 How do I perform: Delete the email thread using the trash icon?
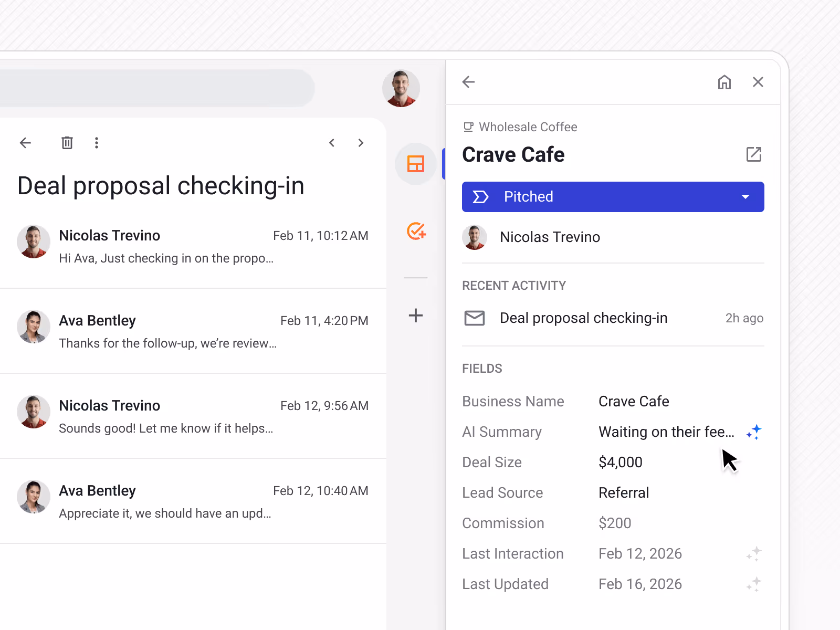tap(67, 142)
